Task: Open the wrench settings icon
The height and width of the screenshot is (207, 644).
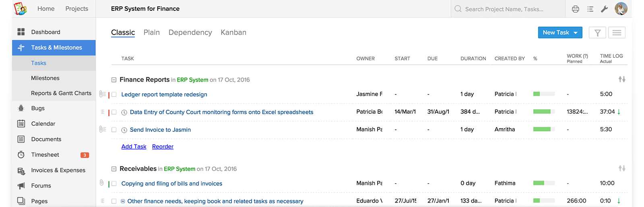Action: (x=604, y=9)
